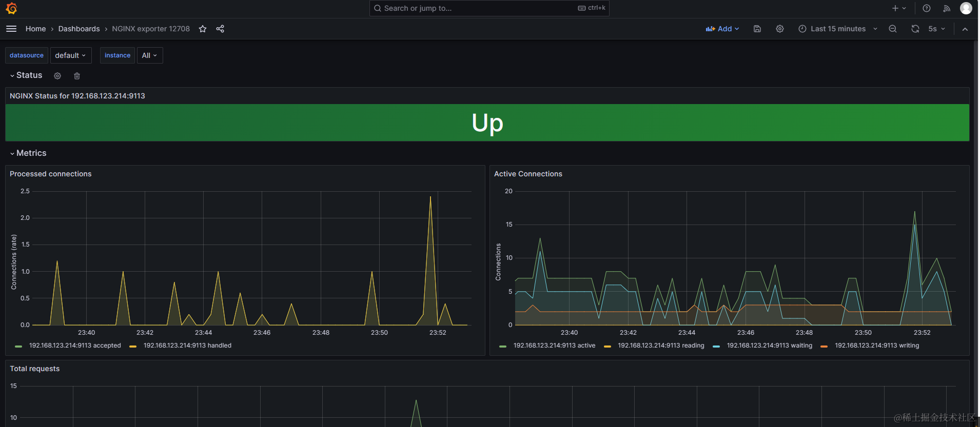Open the Last 15 minutes time picker
The image size is (980, 427).
[x=838, y=29]
